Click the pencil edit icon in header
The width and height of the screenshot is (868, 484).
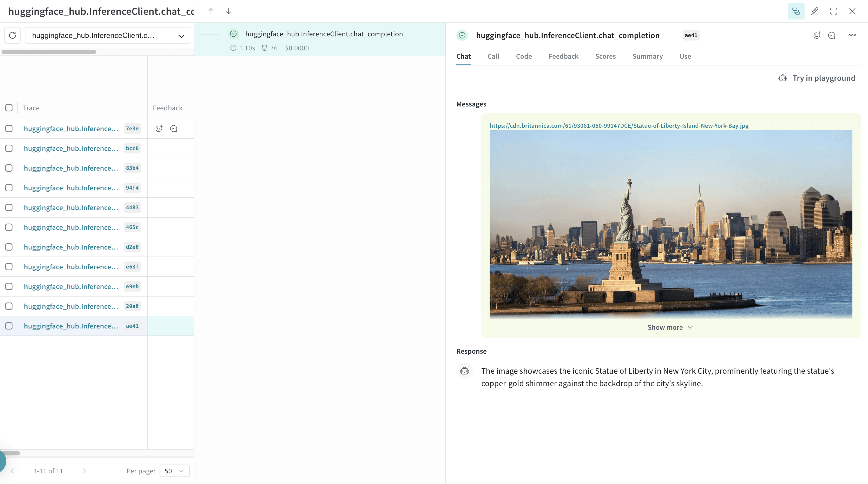[x=815, y=11]
